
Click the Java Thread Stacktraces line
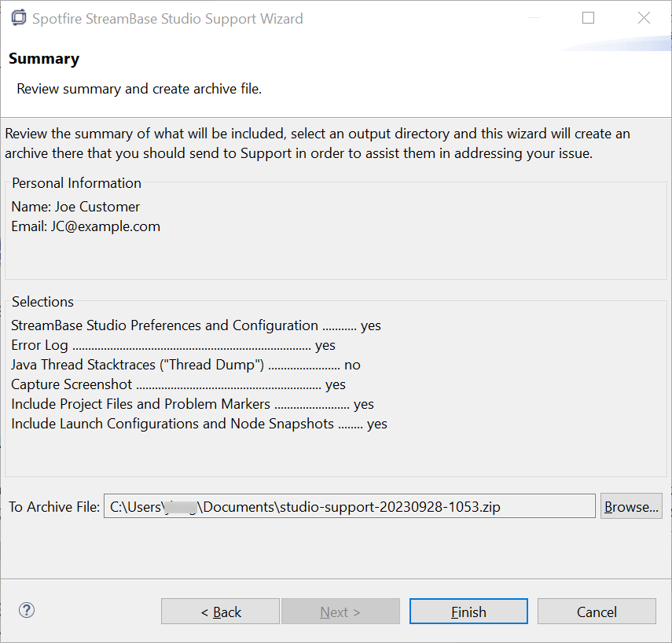point(185,365)
